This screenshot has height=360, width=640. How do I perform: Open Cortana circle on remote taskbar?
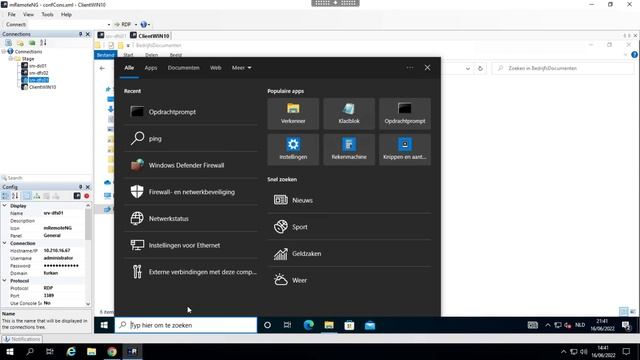(x=267, y=325)
